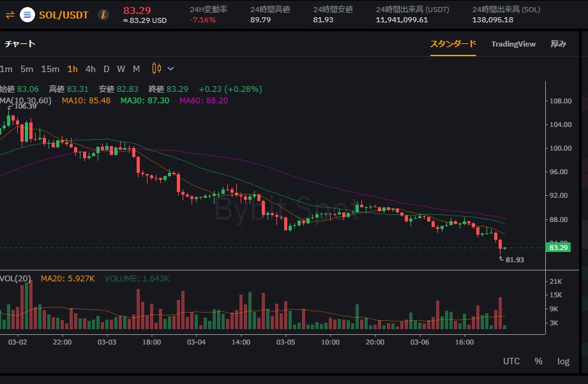Click the candlestick chart type icon
Image resolution: width=588 pixels, height=384 pixels.
point(156,68)
